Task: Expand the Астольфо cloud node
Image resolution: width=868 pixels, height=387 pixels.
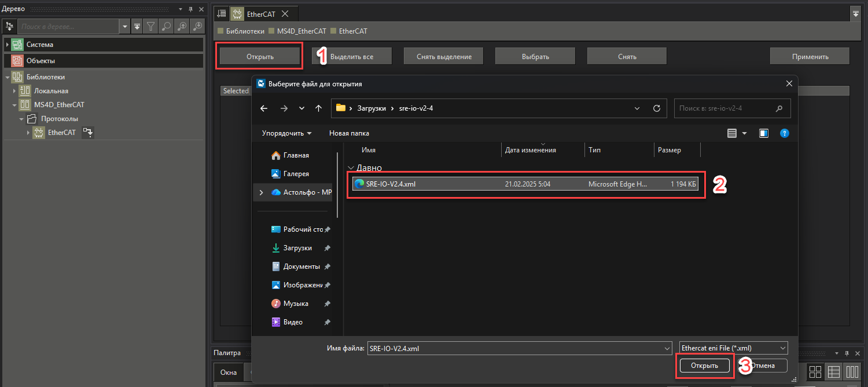Action: (x=261, y=192)
